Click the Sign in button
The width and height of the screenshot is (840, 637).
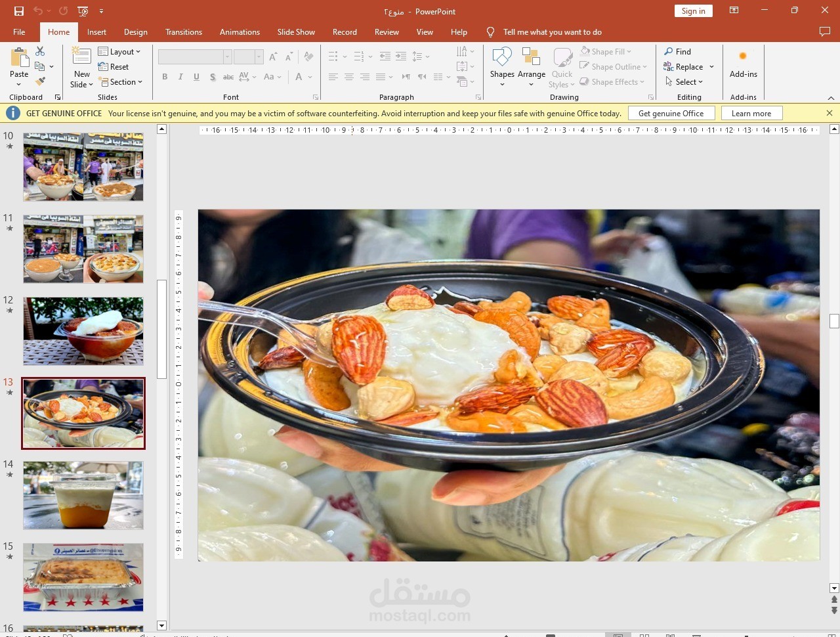tap(693, 11)
